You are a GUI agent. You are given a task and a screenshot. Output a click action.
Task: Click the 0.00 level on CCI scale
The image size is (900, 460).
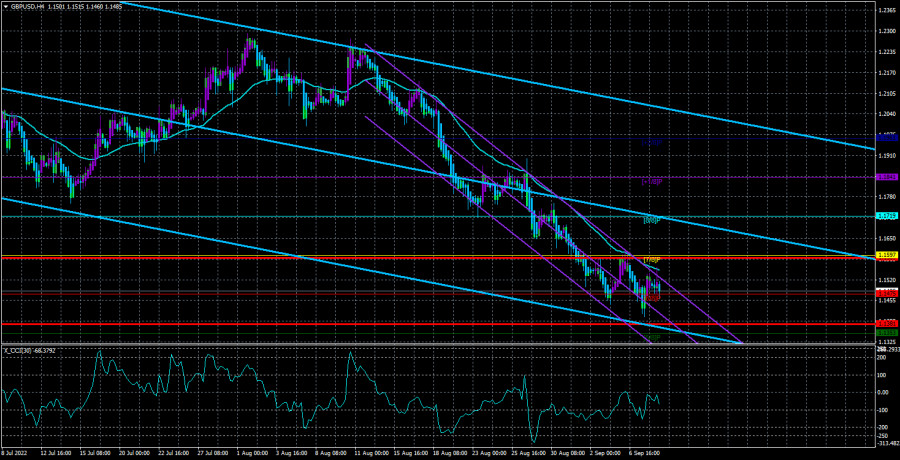click(x=885, y=392)
